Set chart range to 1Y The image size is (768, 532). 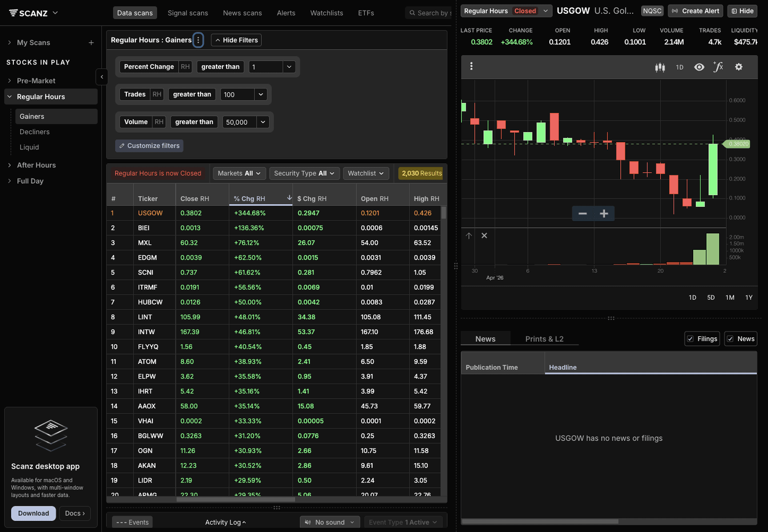pos(749,297)
